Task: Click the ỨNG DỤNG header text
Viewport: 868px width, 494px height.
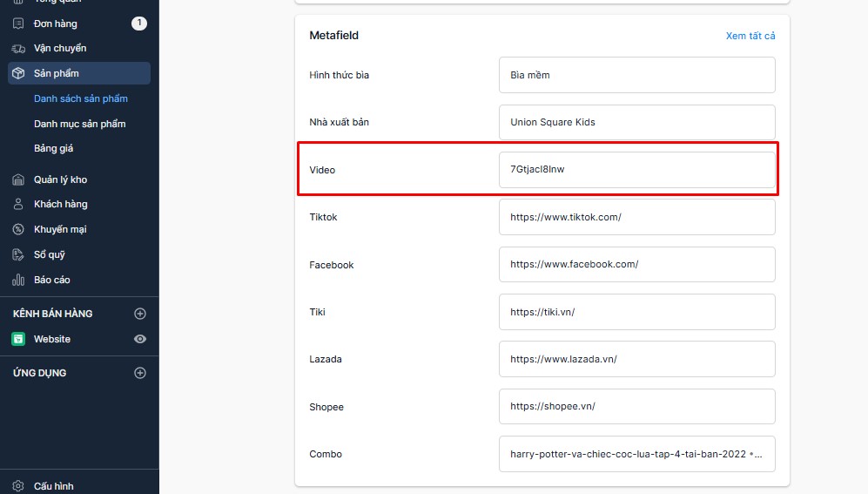Action: (x=39, y=373)
